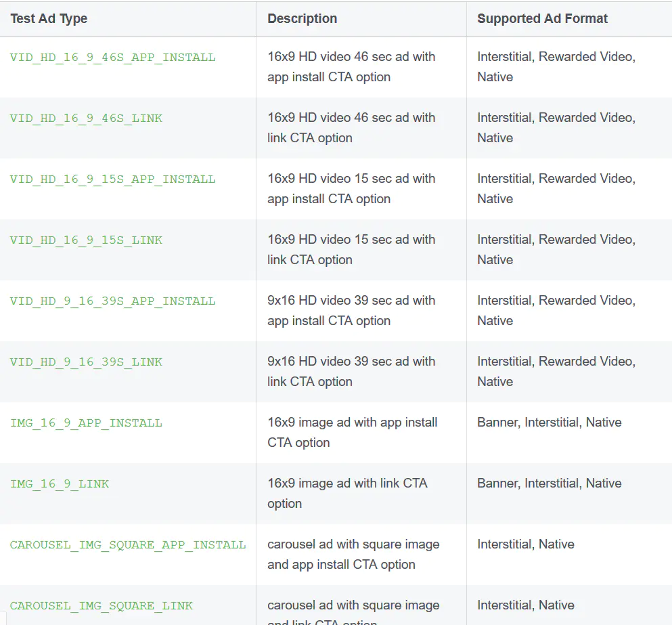672x625 pixels.
Task: Click VID_HD_9_16_39S_APP_INSTALL code text
Action: [x=112, y=301]
